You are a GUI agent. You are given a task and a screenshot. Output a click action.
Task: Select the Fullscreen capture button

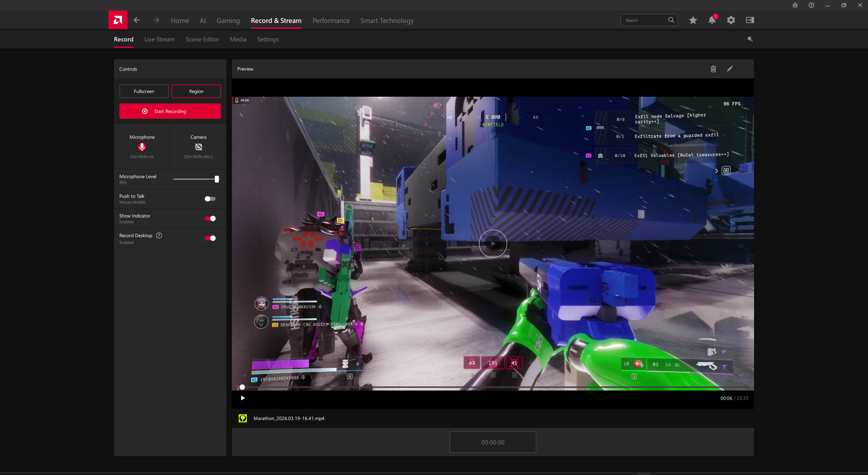point(144,91)
